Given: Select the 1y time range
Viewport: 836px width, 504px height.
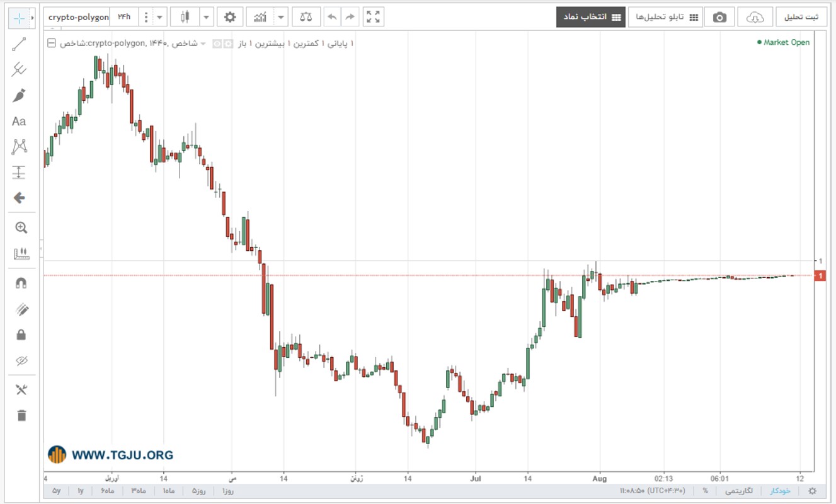Looking at the screenshot, I should pos(81,491).
